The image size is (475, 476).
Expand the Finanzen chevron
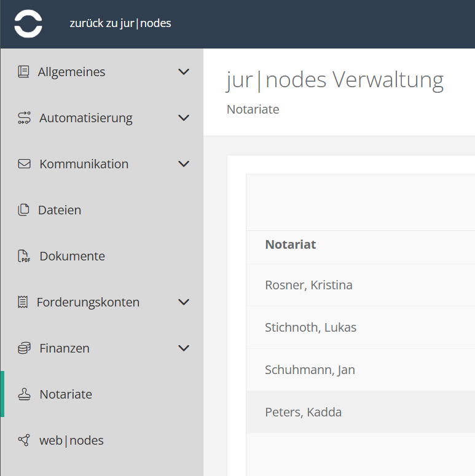183,348
